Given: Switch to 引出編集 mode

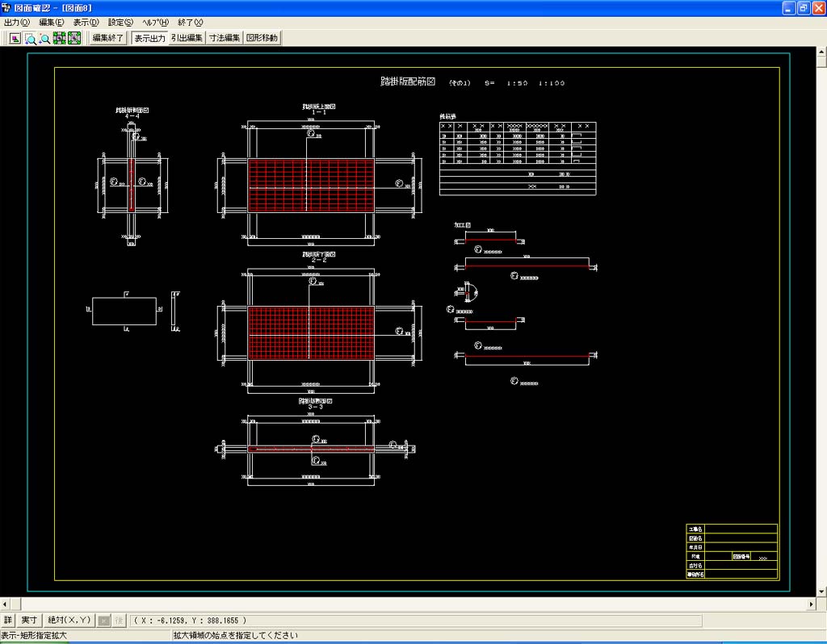Looking at the screenshot, I should coord(187,38).
